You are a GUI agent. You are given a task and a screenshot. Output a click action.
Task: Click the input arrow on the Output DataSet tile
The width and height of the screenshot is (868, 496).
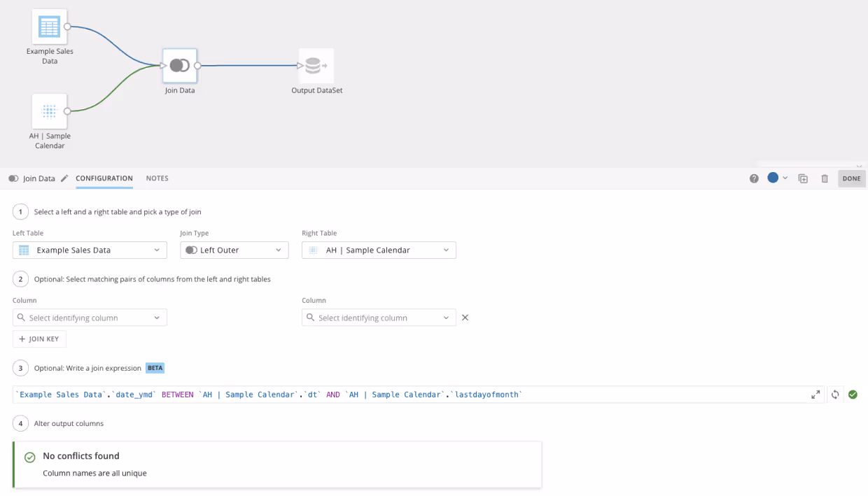click(x=300, y=66)
